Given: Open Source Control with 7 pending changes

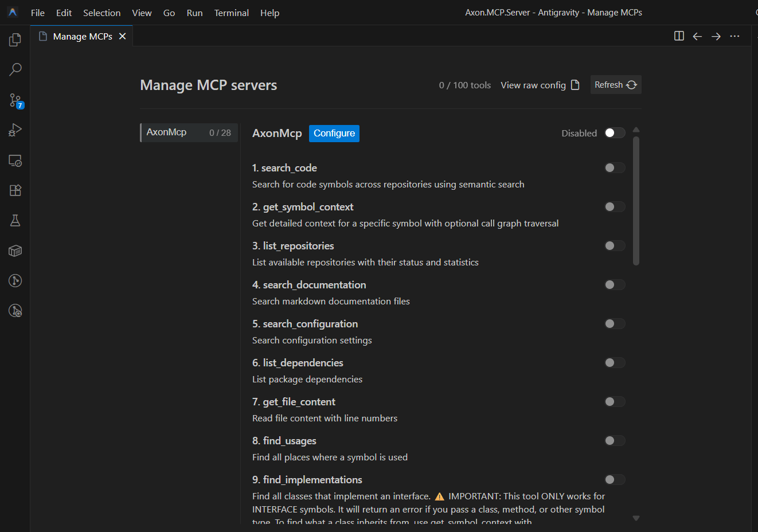Looking at the screenshot, I should (15, 100).
